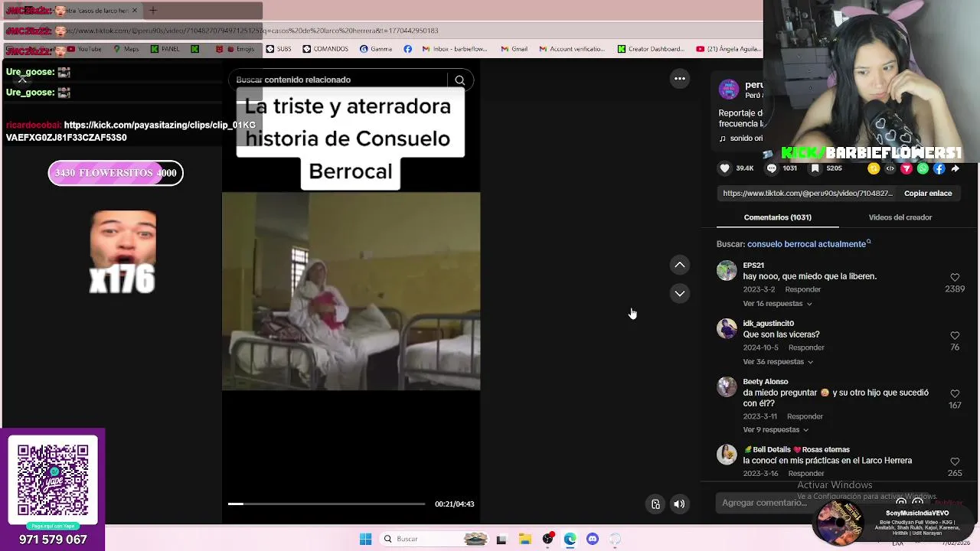
Task: Click the embed code icon
Action: click(x=890, y=168)
